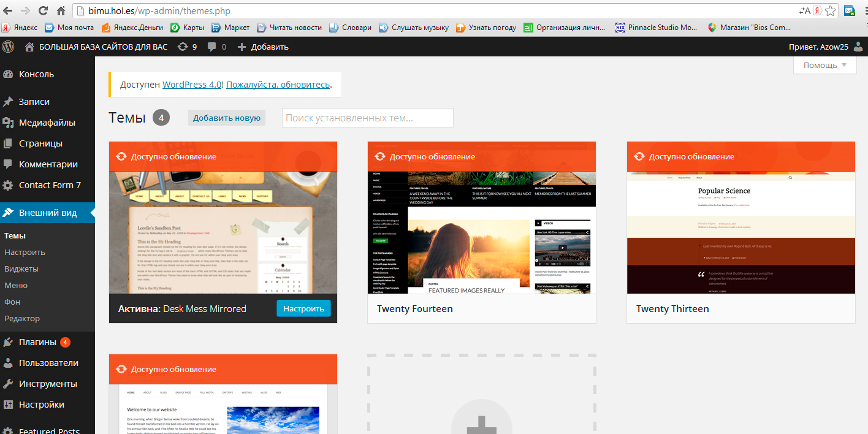Open the Яндекс.Деньги bookmark

tap(132, 28)
